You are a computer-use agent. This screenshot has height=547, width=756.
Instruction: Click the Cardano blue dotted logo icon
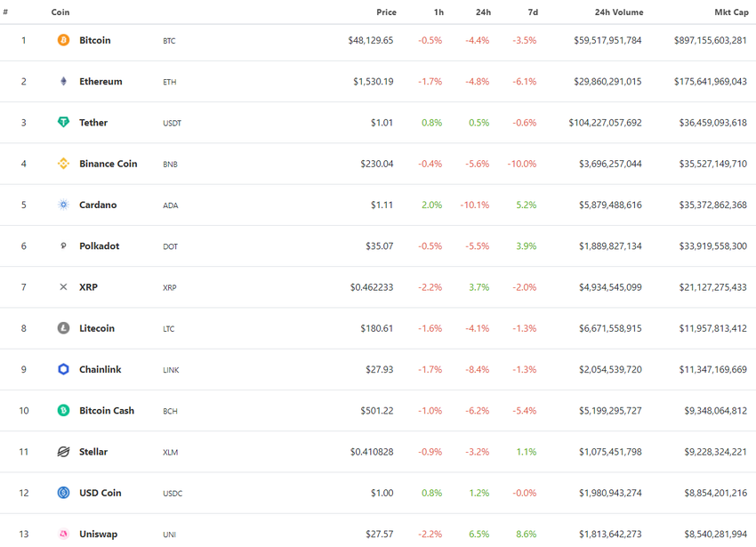pos(63,205)
